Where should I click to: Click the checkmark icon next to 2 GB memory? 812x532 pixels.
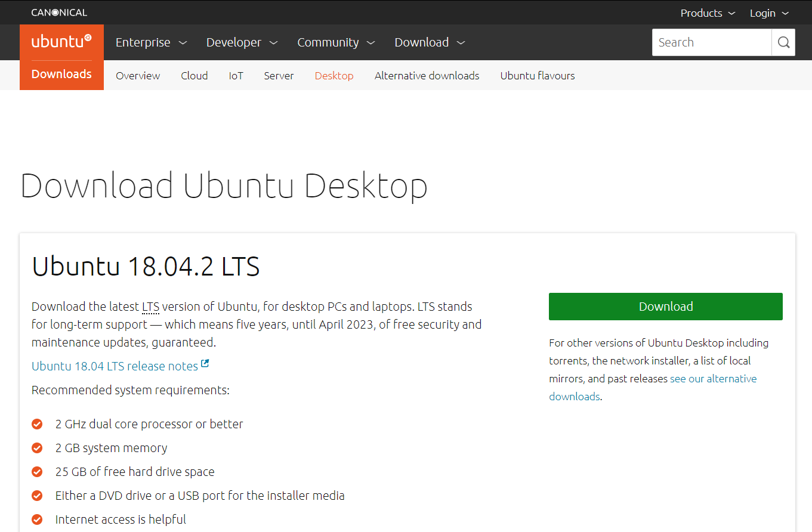(x=37, y=448)
